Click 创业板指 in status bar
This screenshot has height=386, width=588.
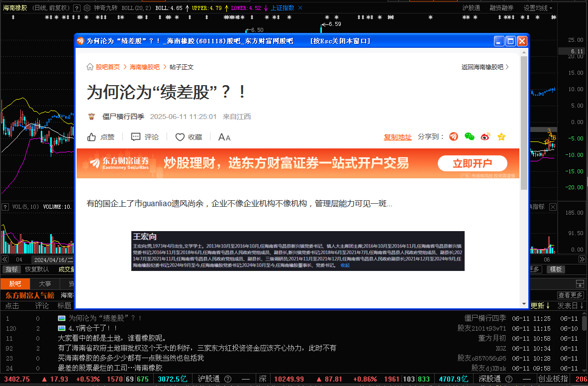(x=553, y=379)
